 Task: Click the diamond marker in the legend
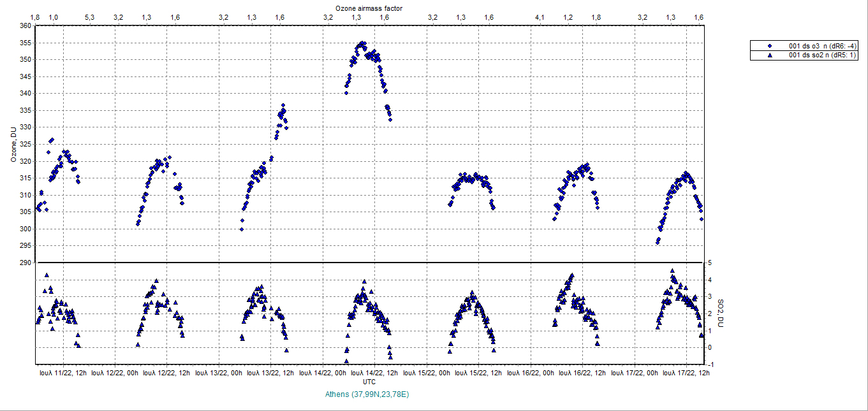pos(770,46)
